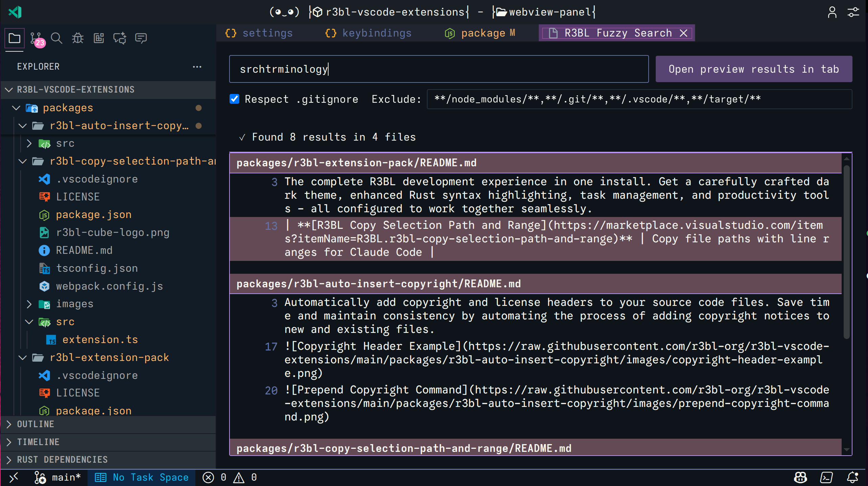Open the Extensions view icon
The width and height of the screenshot is (868, 486).
point(99,38)
